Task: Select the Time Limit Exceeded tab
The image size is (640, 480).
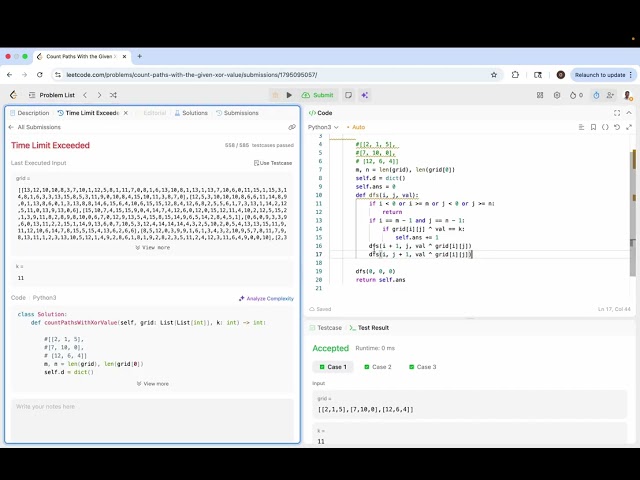Action: tap(88, 113)
